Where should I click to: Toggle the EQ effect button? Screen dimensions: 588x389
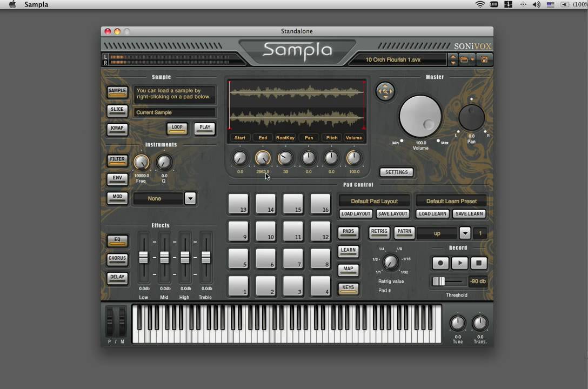[x=117, y=240]
